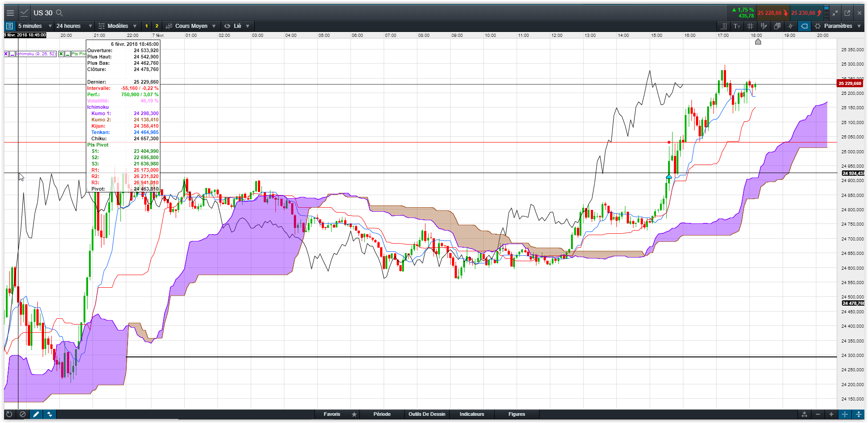Click the 24 478,760 price axis label

coord(853,303)
